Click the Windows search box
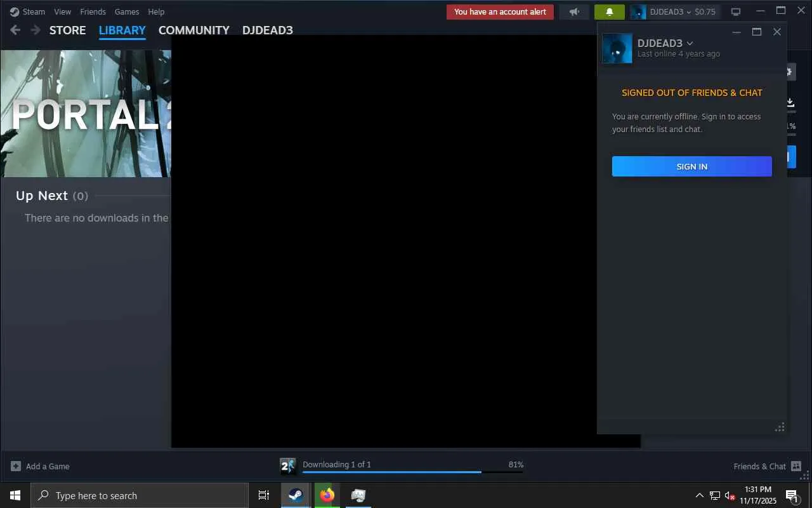The width and height of the screenshot is (812, 508). point(140,495)
